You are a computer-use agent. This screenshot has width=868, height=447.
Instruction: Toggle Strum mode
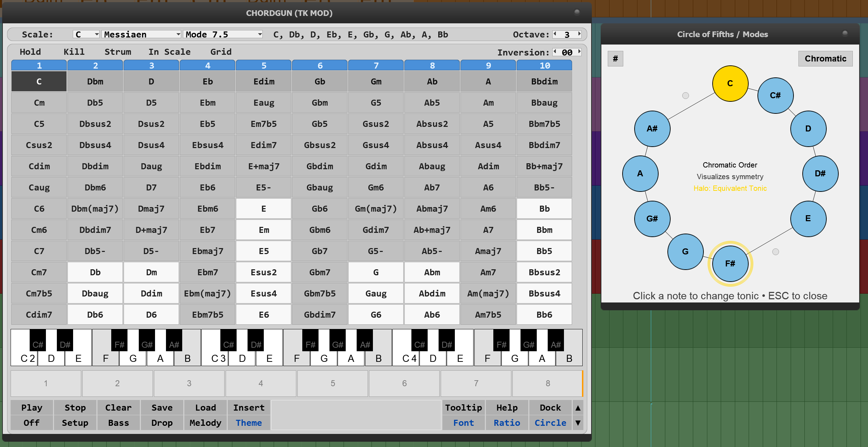click(118, 52)
